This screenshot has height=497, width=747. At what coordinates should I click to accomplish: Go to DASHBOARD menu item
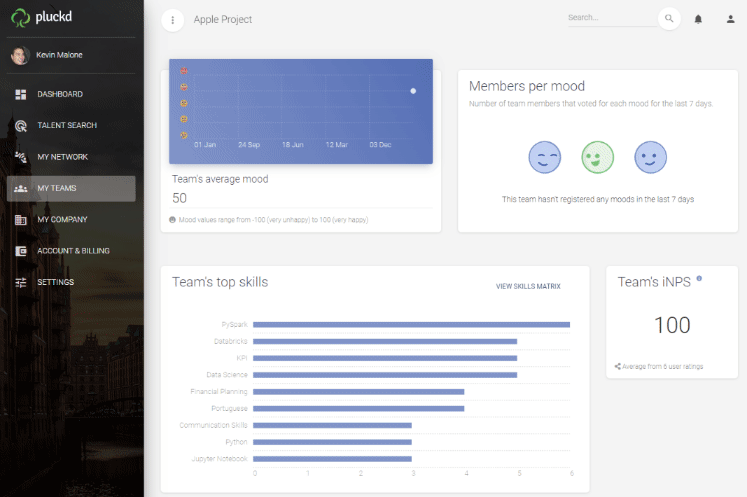71,94
